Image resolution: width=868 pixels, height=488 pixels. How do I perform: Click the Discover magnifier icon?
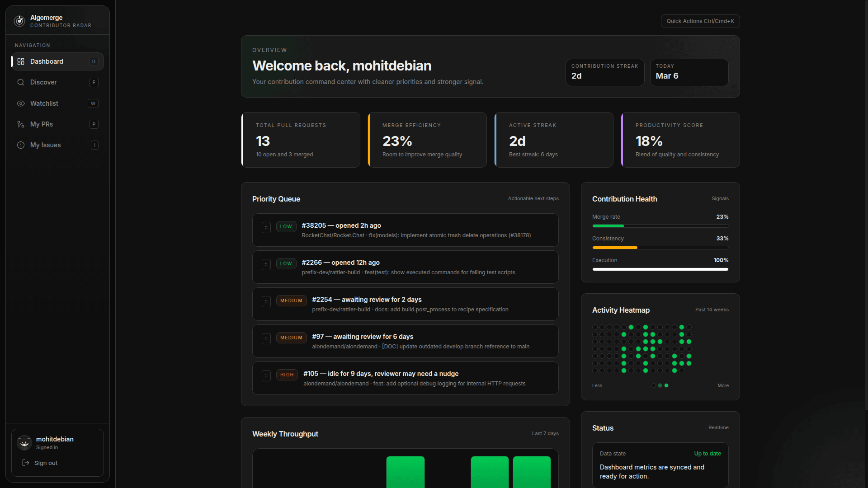point(21,82)
